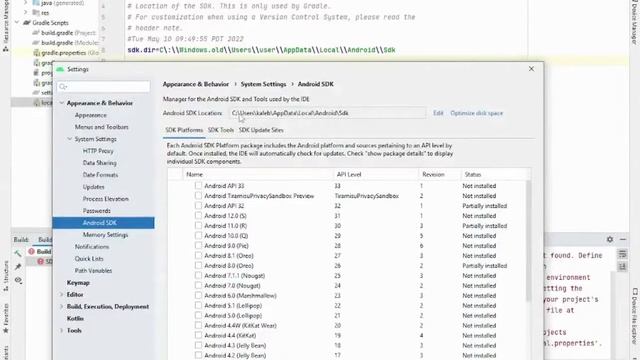The image size is (640, 360).
Task: Open build panel gear settings icon
Action: pyautogui.click(x=610, y=240)
